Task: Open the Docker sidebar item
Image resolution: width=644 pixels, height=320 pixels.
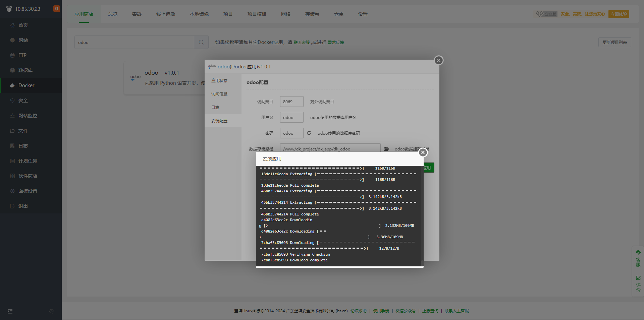Action: (x=31, y=85)
